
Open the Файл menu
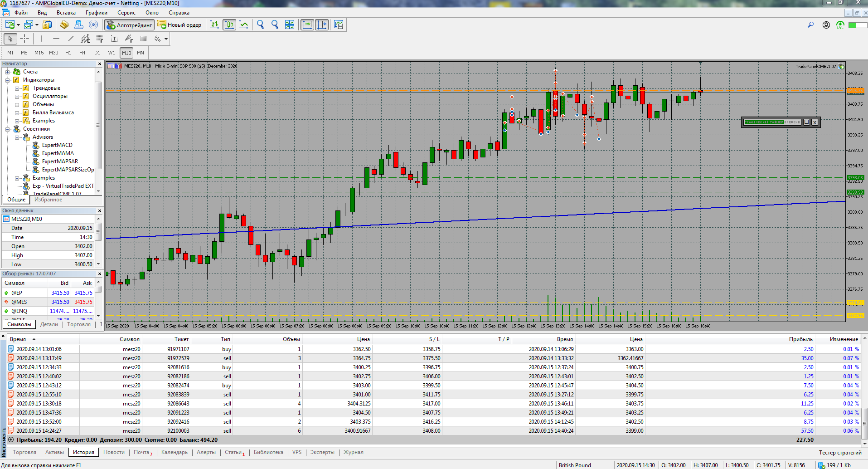[21, 13]
